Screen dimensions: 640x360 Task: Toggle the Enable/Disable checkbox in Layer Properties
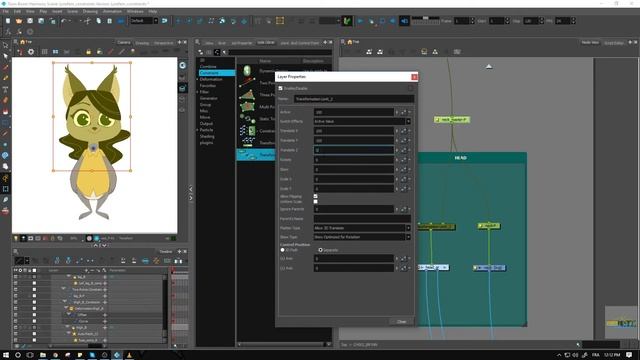point(280,88)
